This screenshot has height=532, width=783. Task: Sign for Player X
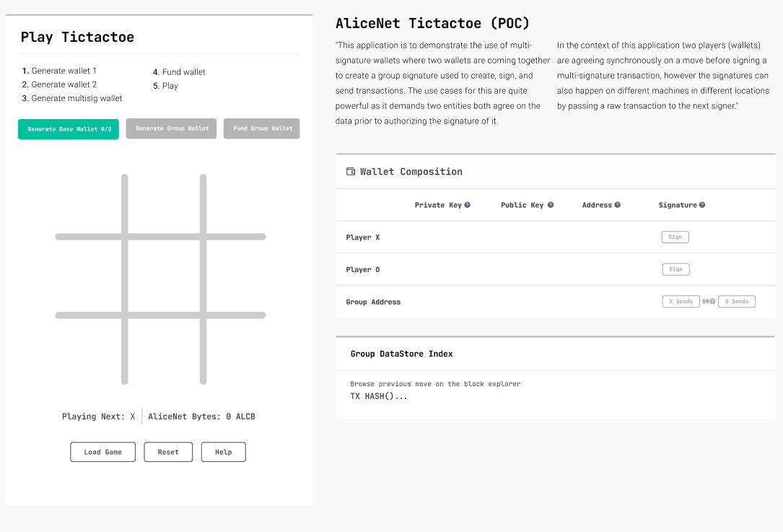point(675,237)
